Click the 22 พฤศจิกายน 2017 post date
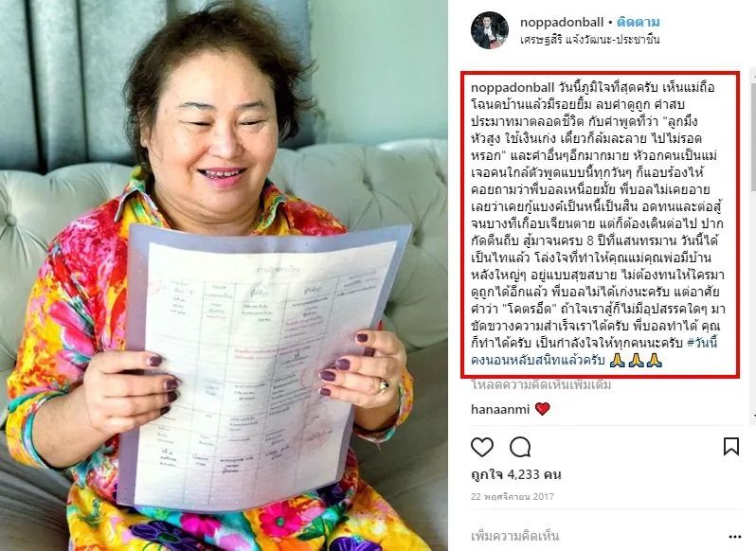The height and width of the screenshot is (551, 756). (x=512, y=497)
